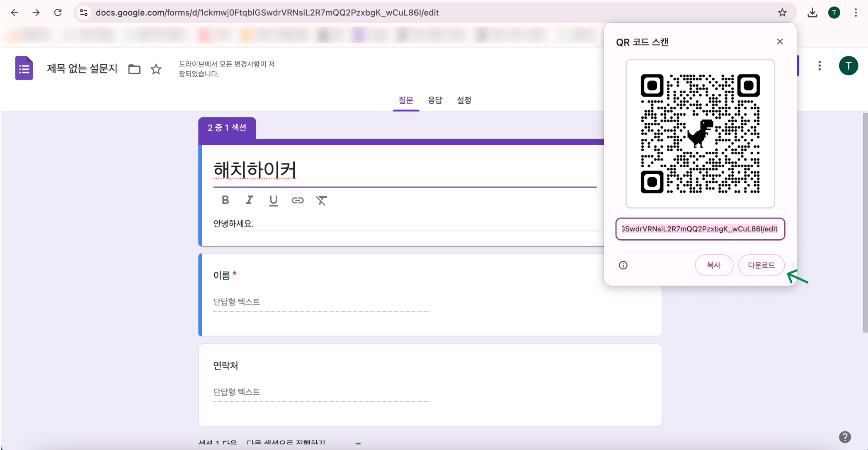
Task: Insert a link in the description
Action: click(298, 200)
